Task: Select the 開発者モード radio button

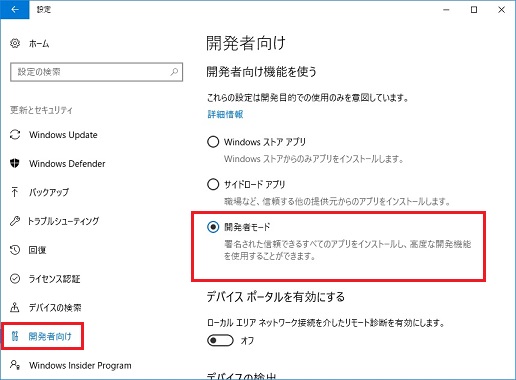Action: click(x=213, y=227)
